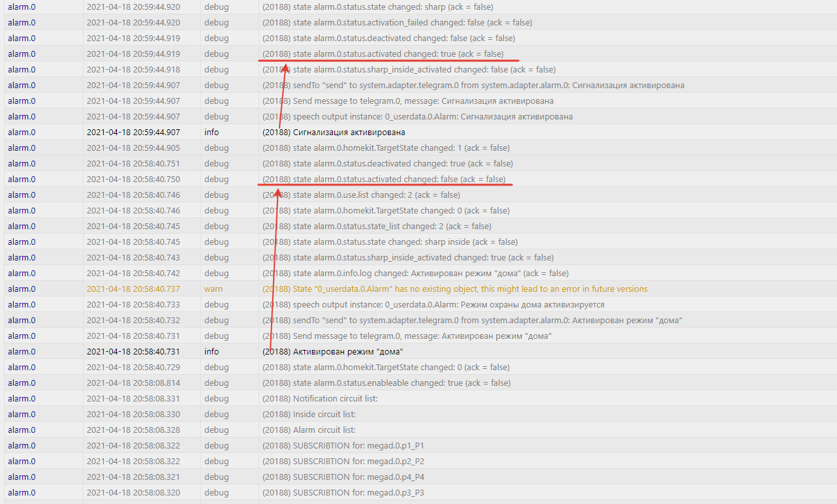837x504 pixels.
Task: Click 'status.state changed: sharp inside' message
Action: click(390, 242)
